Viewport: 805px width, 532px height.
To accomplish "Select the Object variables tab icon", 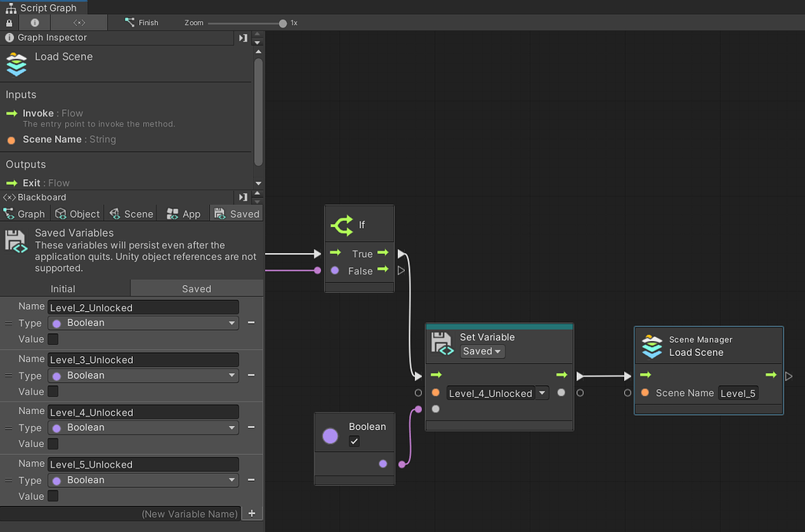I will coord(61,213).
